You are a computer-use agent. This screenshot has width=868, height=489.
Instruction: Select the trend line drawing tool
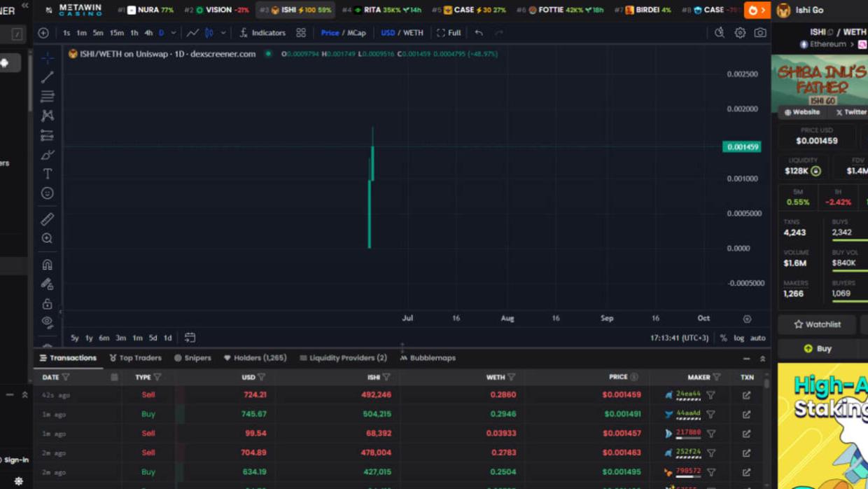(47, 77)
